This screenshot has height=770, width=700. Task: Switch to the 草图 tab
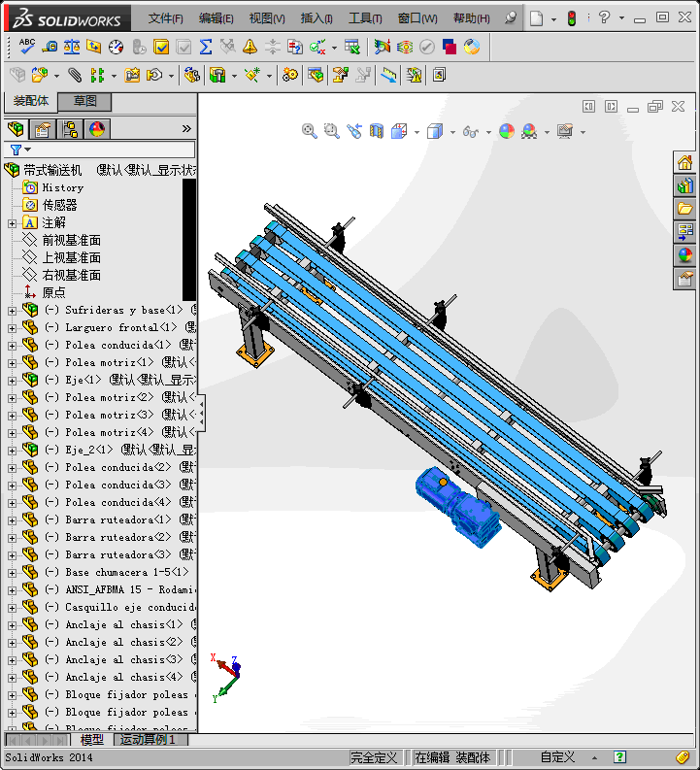coord(84,101)
